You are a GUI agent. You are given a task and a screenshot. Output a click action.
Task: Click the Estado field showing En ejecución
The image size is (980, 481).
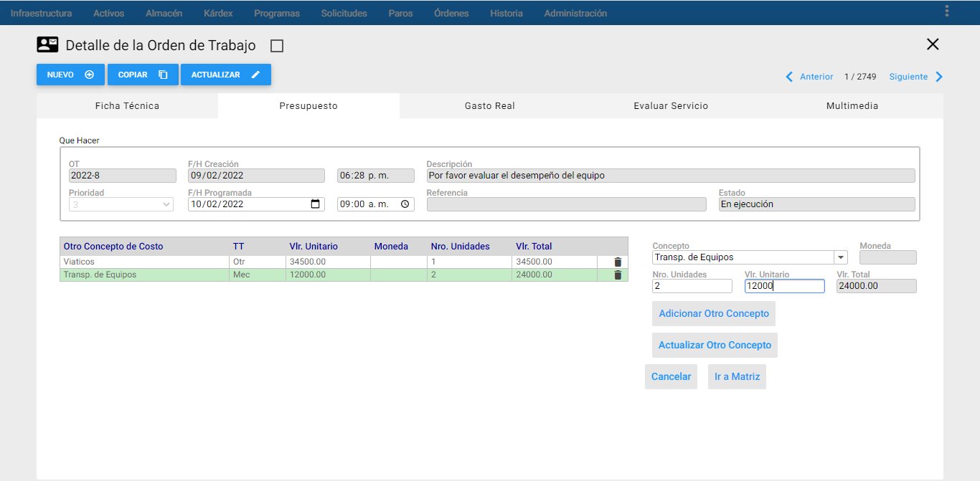(817, 204)
